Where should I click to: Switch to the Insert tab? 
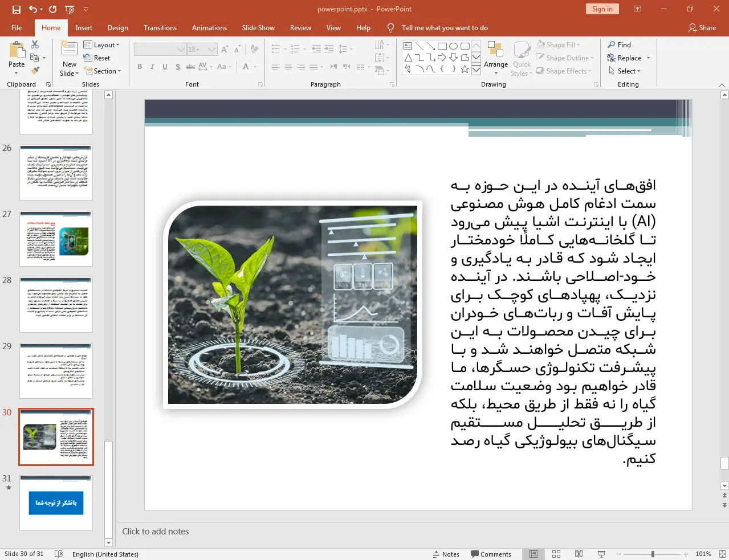(x=84, y=28)
